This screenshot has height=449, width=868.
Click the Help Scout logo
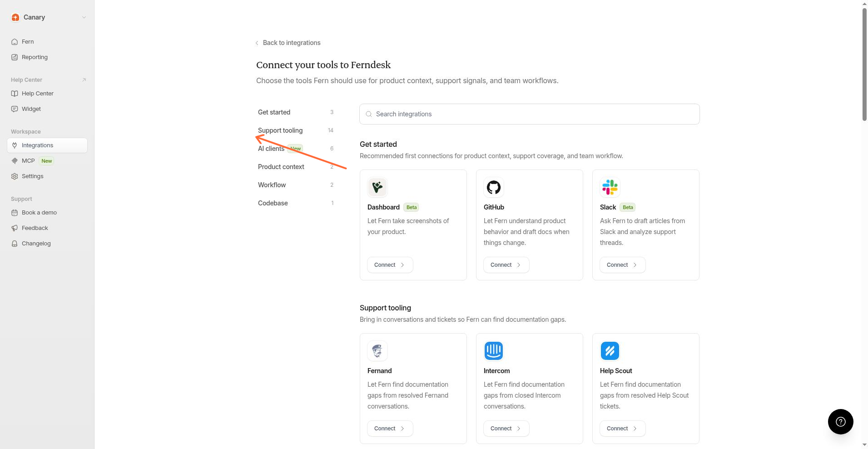tap(610, 351)
